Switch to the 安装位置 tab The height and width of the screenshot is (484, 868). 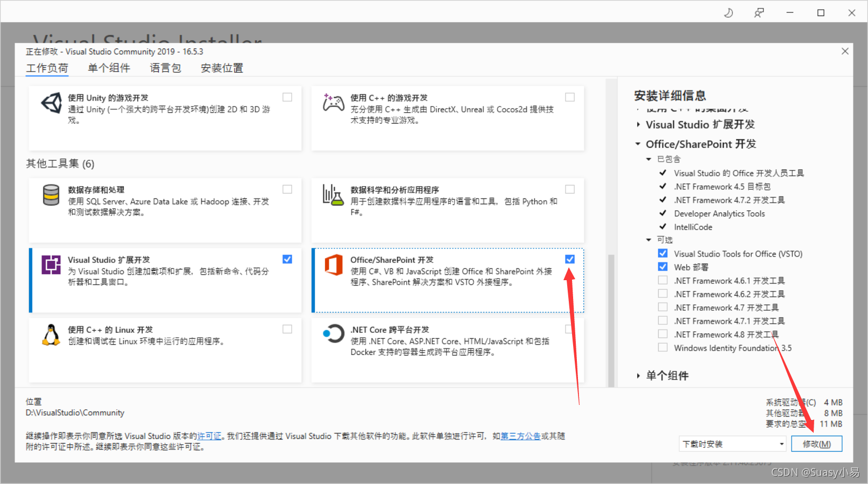[222, 68]
